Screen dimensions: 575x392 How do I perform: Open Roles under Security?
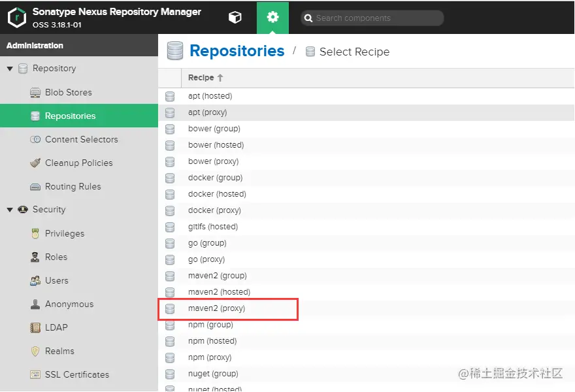click(79, 257)
